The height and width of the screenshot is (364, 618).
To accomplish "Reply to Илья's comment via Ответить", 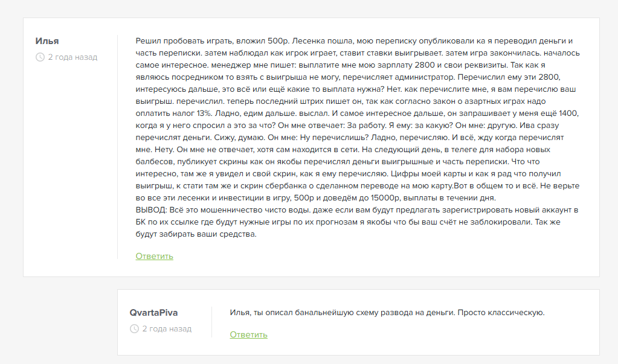I will [155, 256].
